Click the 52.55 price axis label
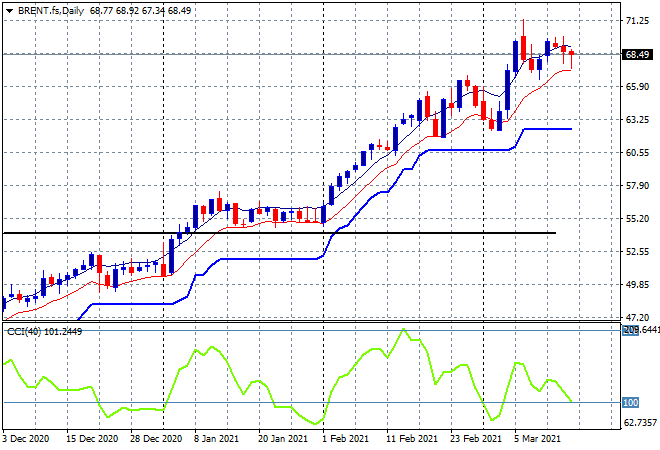This screenshot has width=660, height=450. tap(637, 252)
